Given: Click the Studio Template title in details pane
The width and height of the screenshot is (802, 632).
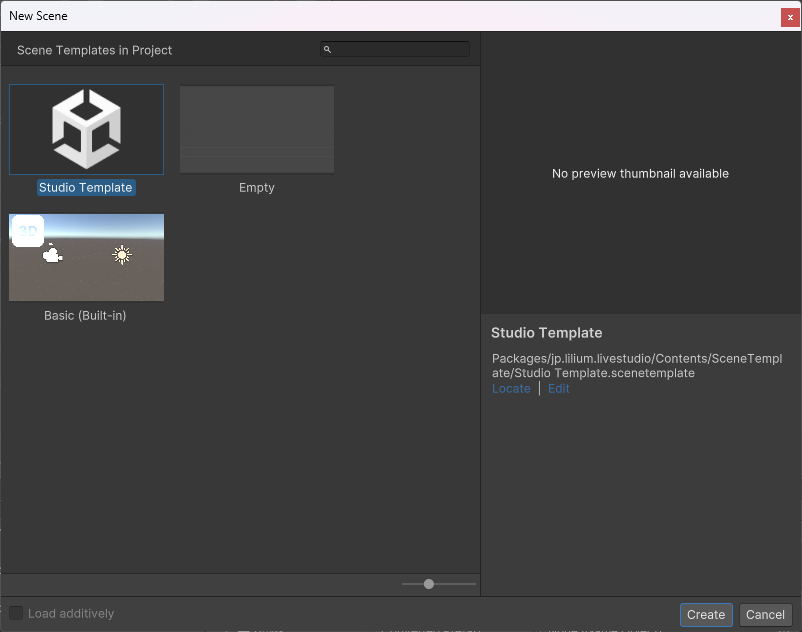Looking at the screenshot, I should [547, 333].
